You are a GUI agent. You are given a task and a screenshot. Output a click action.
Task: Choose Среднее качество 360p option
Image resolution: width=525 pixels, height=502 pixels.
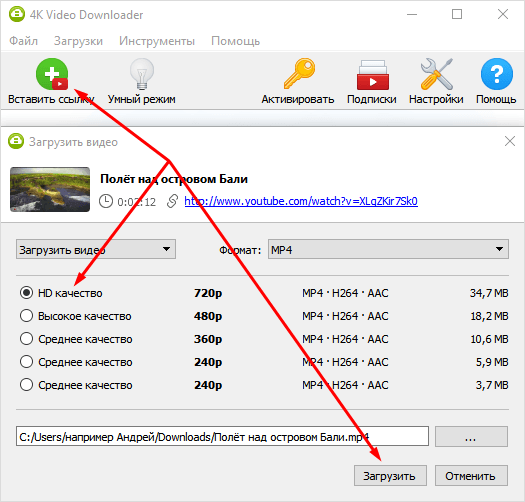26,339
